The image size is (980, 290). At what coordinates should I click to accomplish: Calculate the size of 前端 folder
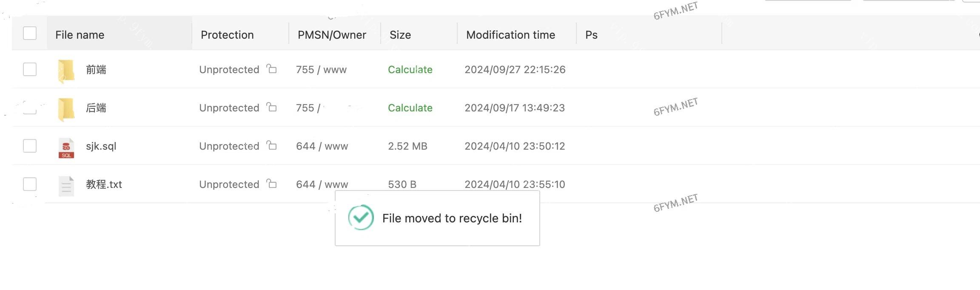coord(410,70)
